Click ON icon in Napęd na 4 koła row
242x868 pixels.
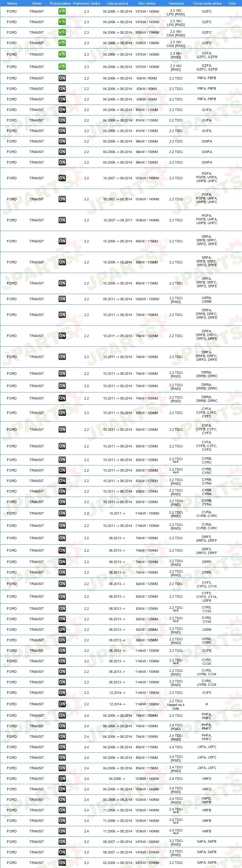coord(62,704)
